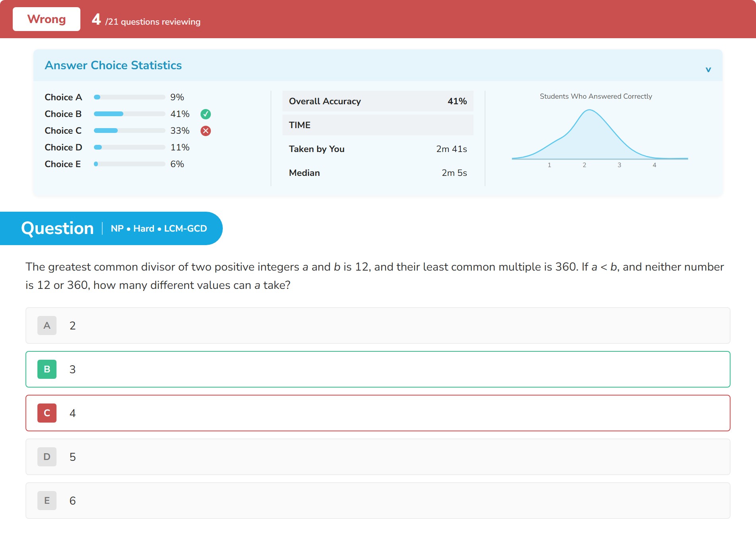Screen dimensions: 756x534
Task: Click the Choice B percentage bar
Action: click(129, 114)
